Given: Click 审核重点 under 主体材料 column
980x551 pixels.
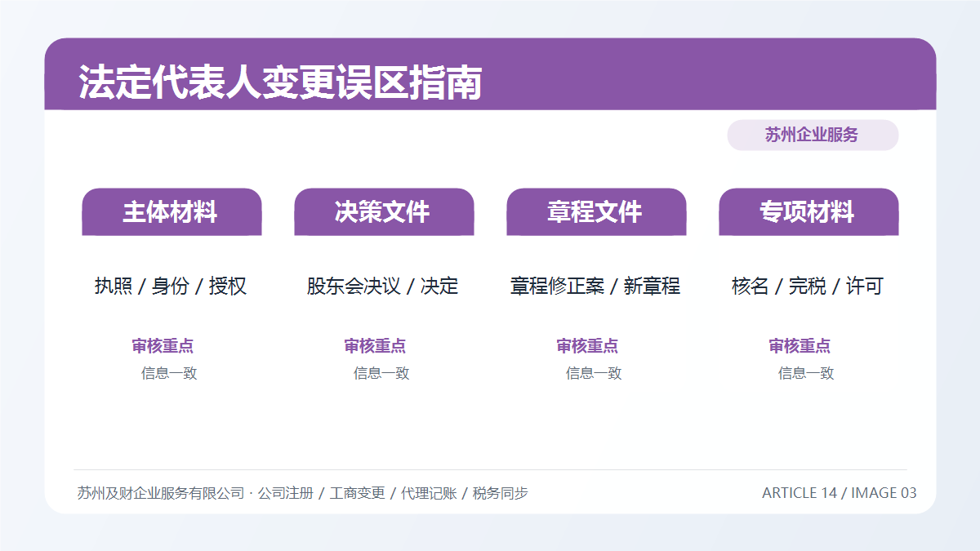Looking at the screenshot, I should pos(163,346).
